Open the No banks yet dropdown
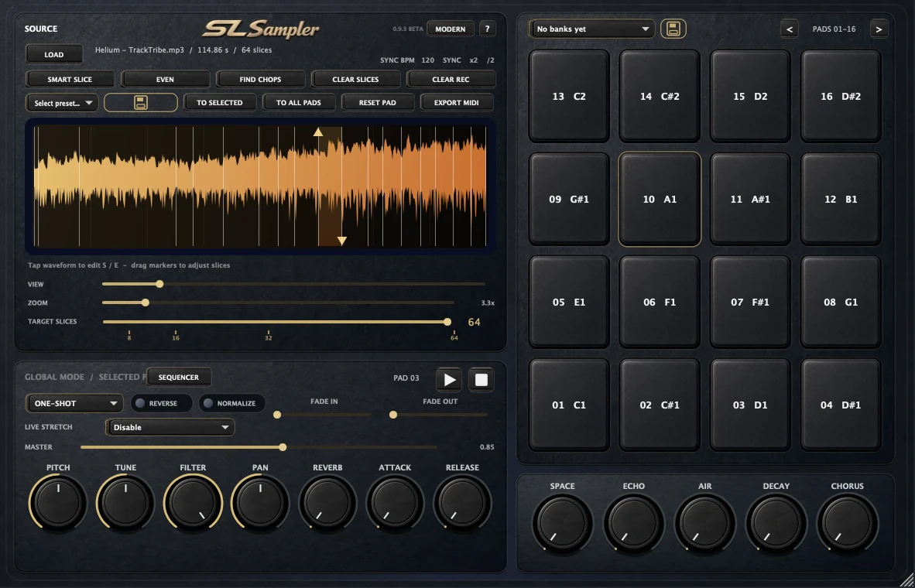The image size is (915, 588). [591, 29]
